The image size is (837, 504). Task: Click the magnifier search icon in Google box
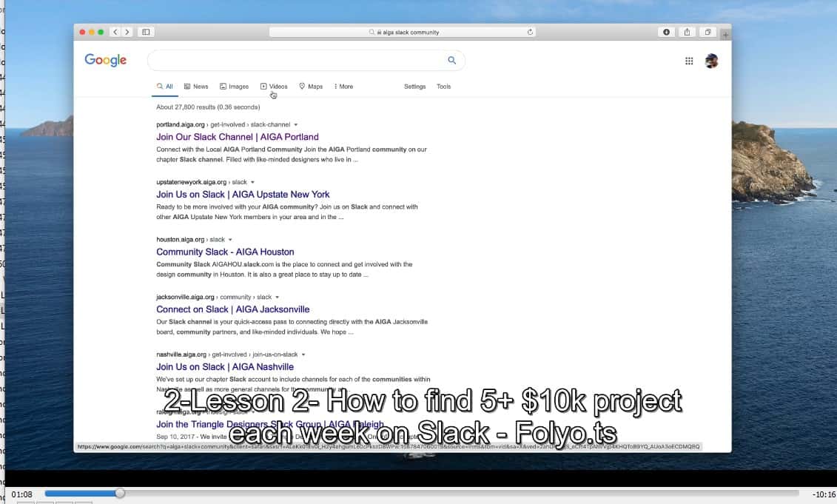451,61
